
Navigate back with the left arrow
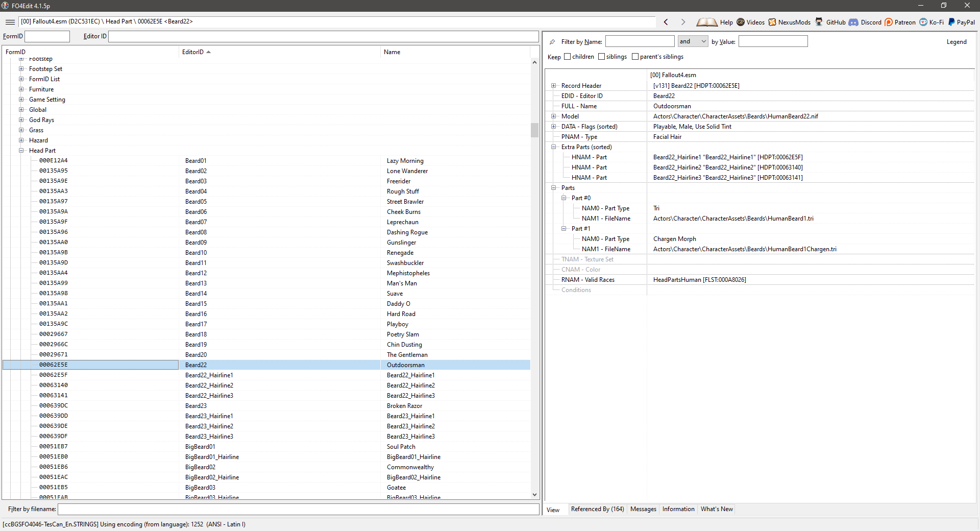pos(666,22)
